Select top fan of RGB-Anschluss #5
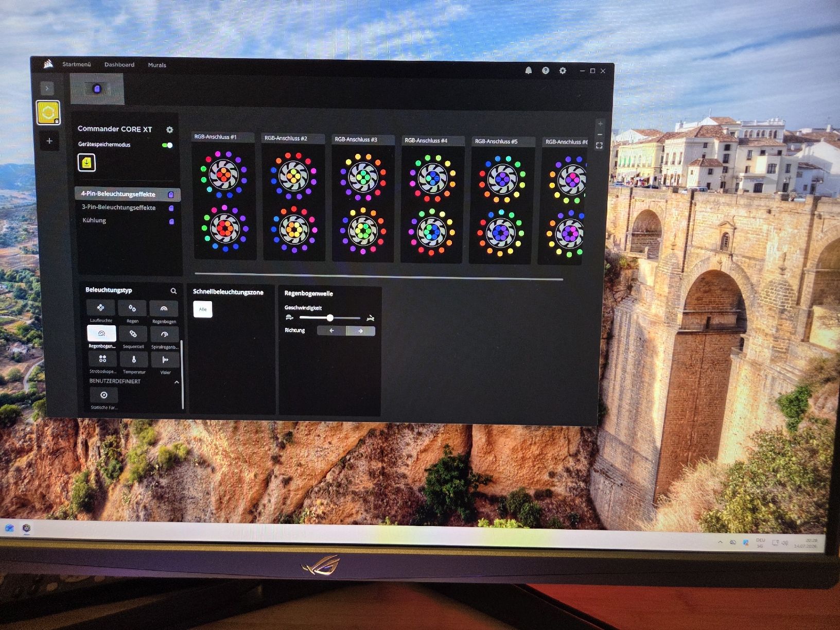The width and height of the screenshot is (840, 630). 502,179
